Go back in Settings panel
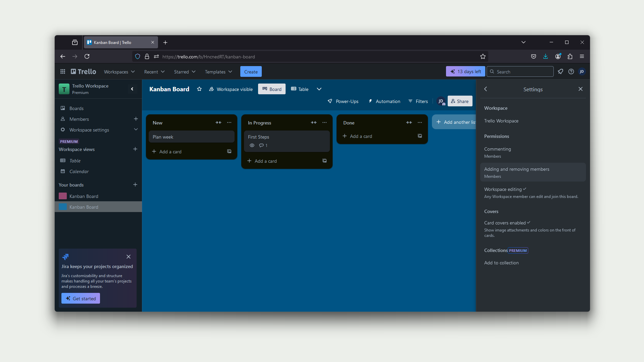 (486, 89)
